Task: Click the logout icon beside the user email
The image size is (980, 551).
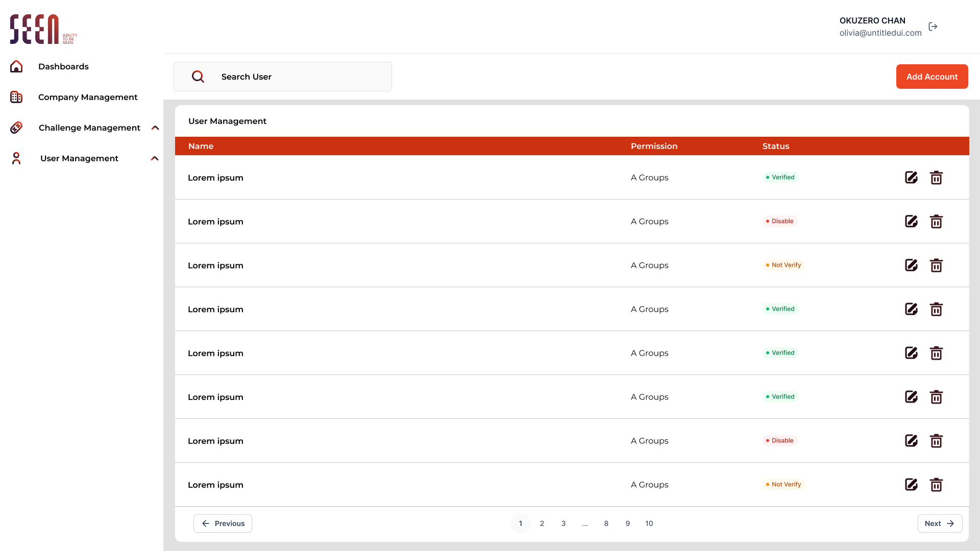Action: click(x=933, y=27)
